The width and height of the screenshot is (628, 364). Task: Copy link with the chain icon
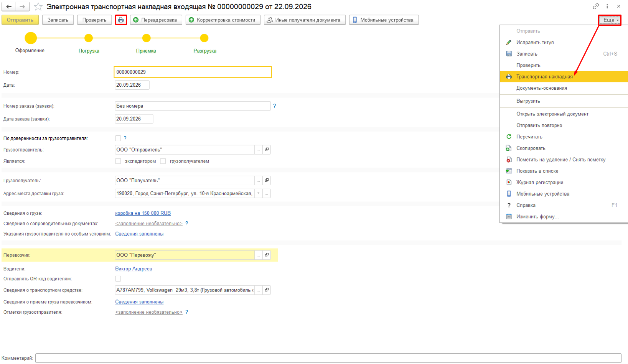coord(596,6)
